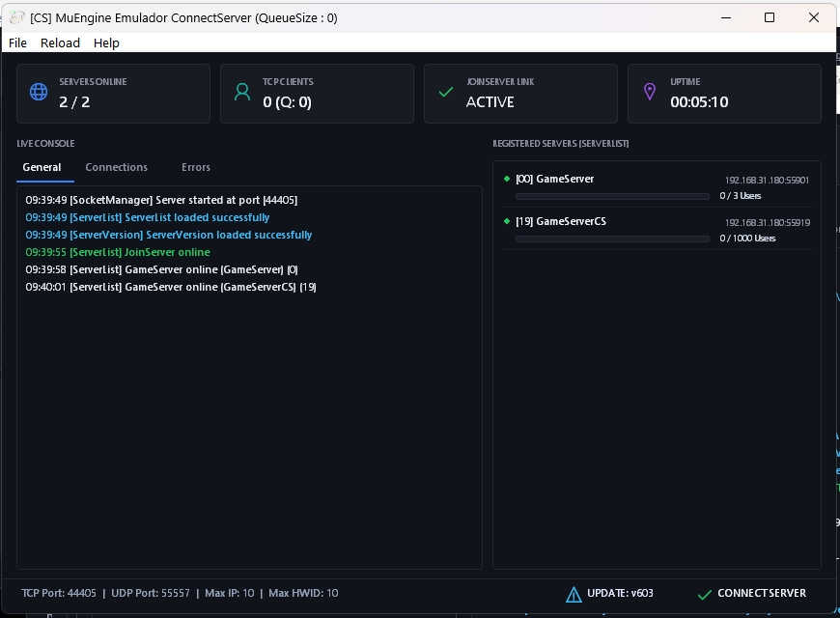This screenshot has width=840, height=618.
Task: Click the [19] GameServerCS user load bar
Action: (x=612, y=239)
